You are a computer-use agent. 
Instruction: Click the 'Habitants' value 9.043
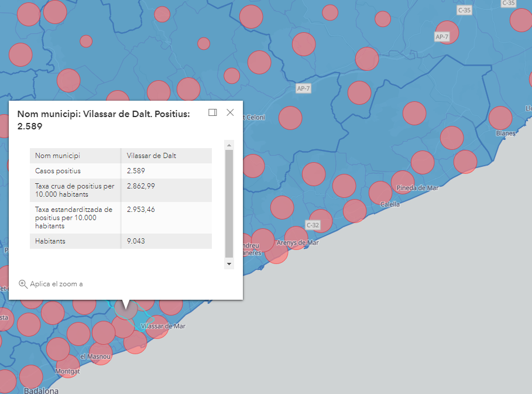pos(135,241)
